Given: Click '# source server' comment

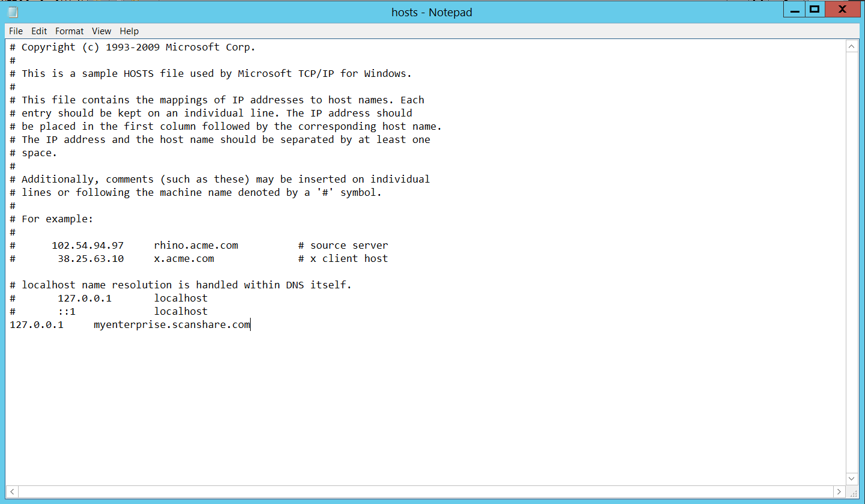Looking at the screenshot, I should 343,246.
